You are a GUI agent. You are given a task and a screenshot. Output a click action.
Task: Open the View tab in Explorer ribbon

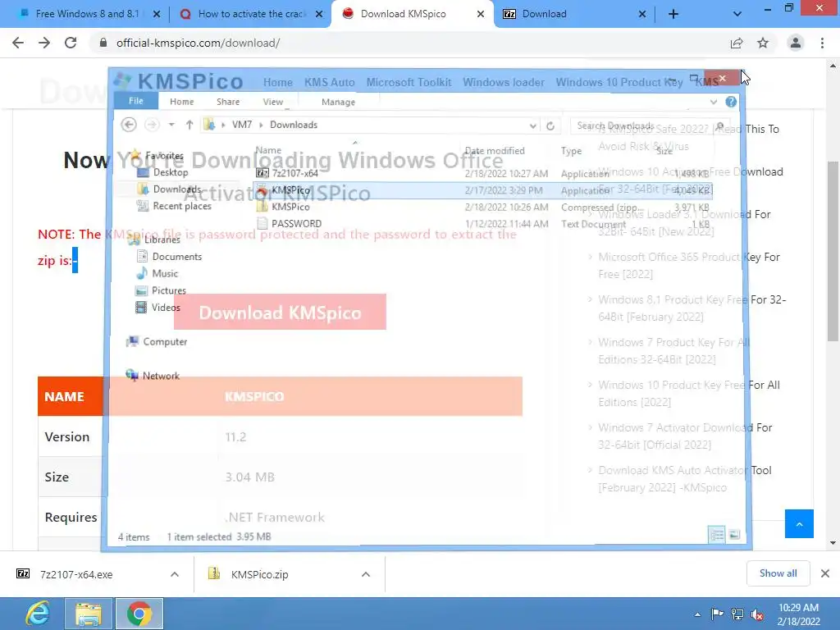pos(272,102)
